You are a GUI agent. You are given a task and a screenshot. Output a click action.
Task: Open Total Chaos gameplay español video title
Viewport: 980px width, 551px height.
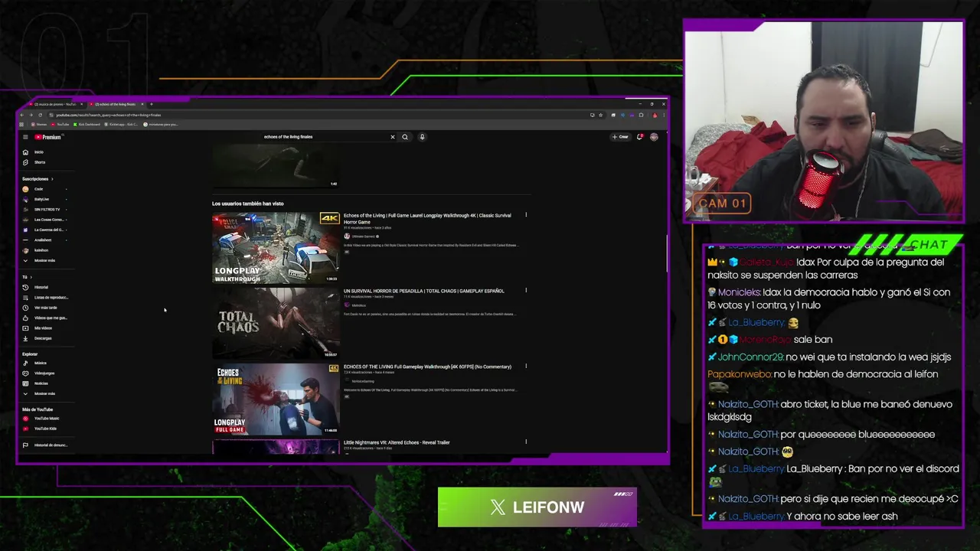pyautogui.click(x=423, y=291)
